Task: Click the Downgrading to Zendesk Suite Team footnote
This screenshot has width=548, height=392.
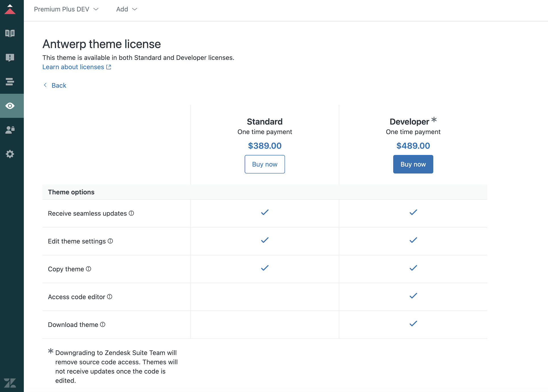Action: pos(116,366)
